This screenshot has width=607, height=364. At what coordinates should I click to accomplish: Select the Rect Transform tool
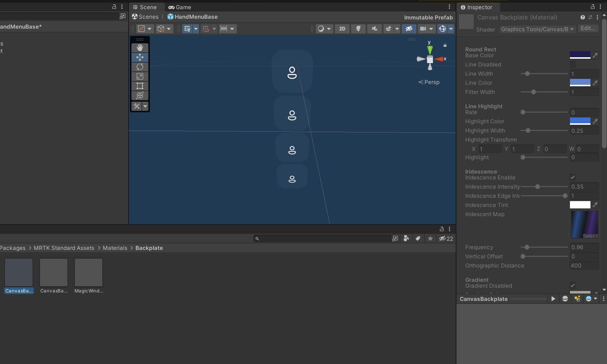pyautogui.click(x=140, y=86)
